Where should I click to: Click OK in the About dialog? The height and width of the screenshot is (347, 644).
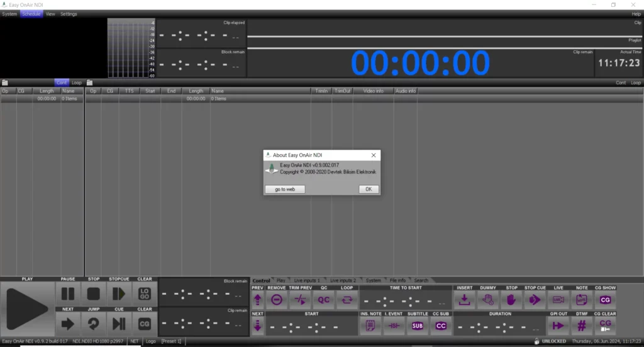pos(369,189)
